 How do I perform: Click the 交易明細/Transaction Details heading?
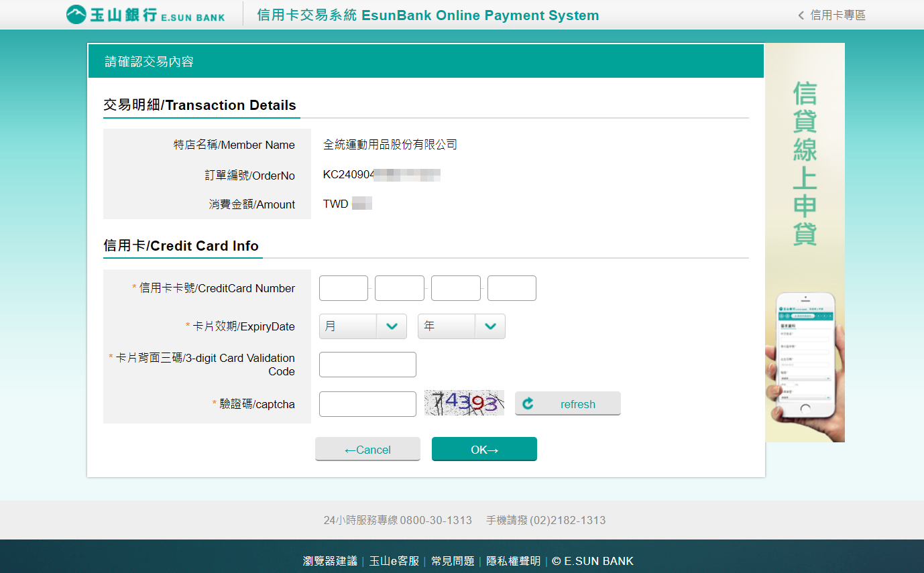click(200, 105)
